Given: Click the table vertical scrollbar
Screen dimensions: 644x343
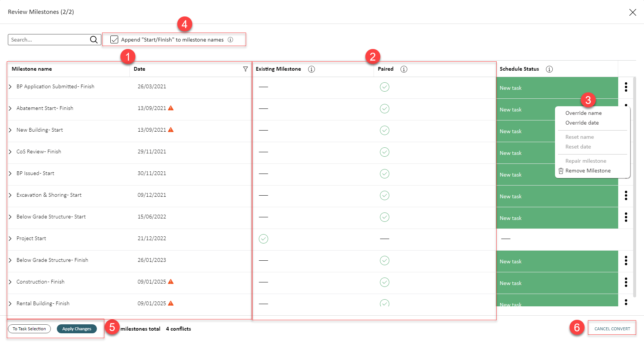Looking at the screenshot, I should click(634, 187).
